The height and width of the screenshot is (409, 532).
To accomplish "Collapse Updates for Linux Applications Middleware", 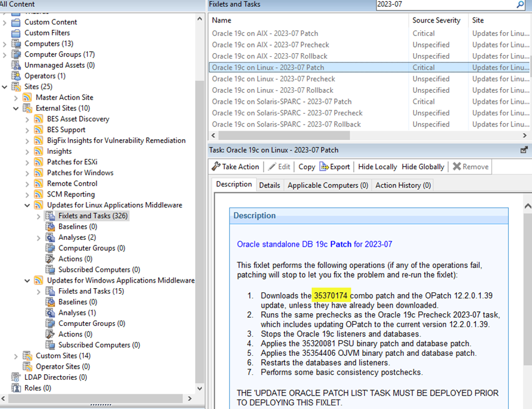I will [x=27, y=205].
